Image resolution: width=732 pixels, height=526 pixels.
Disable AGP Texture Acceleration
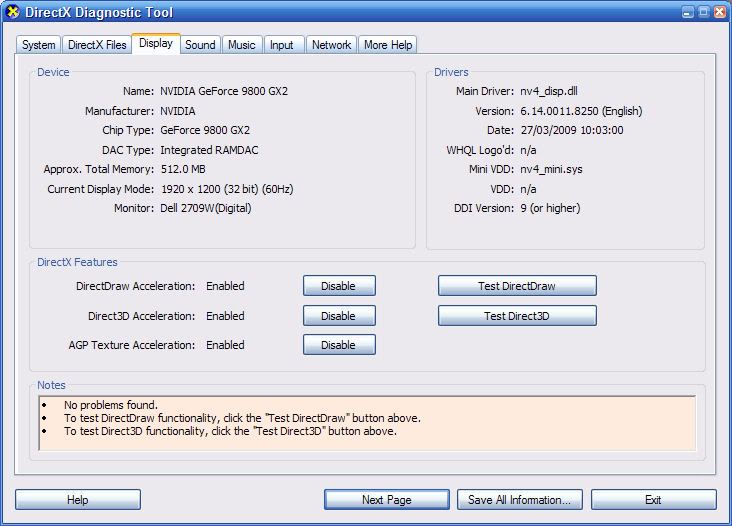(x=339, y=345)
